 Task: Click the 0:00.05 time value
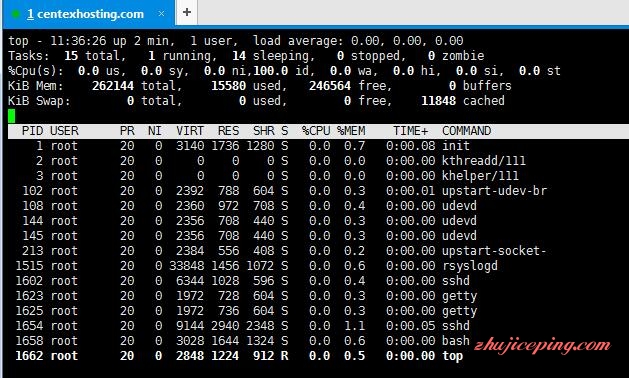(x=410, y=326)
